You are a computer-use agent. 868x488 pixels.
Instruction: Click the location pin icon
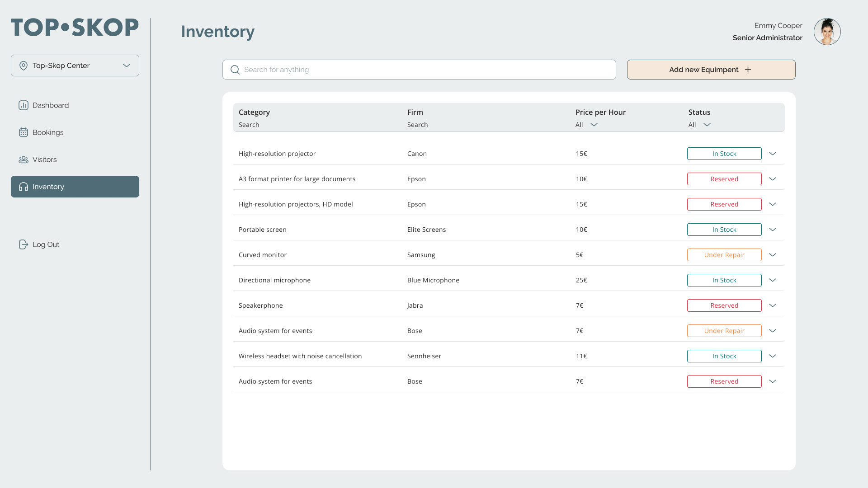[24, 66]
